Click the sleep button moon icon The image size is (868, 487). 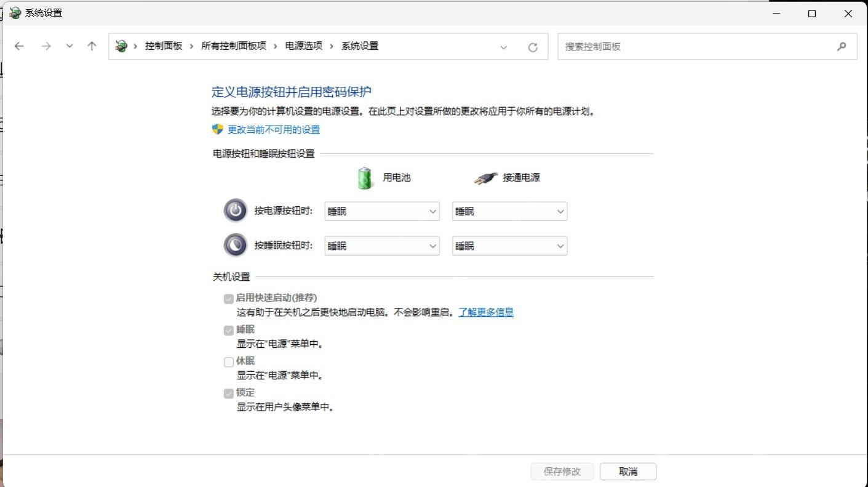tap(235, 246)
